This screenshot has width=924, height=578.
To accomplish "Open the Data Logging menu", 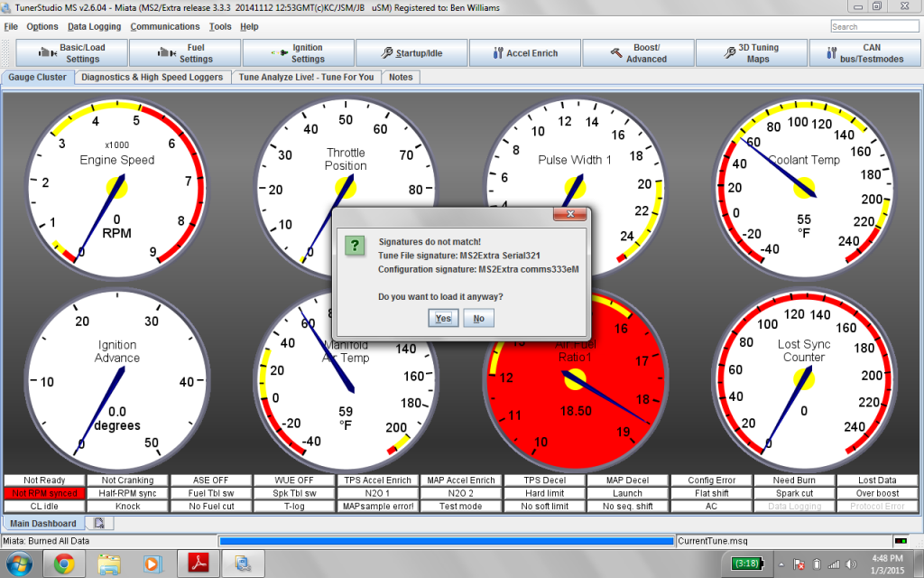I will tap(94, 26).
